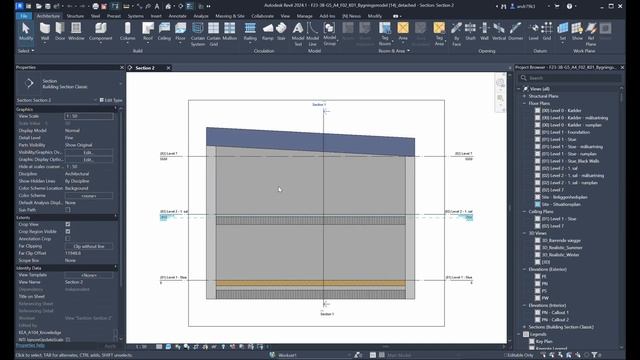The image size is (640, 360).
Task: Click the Dormer opening tool
Action: (516, 31)
